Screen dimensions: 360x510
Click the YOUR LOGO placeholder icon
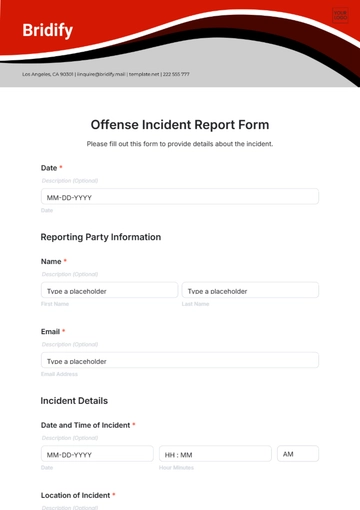tap(340, 15)
